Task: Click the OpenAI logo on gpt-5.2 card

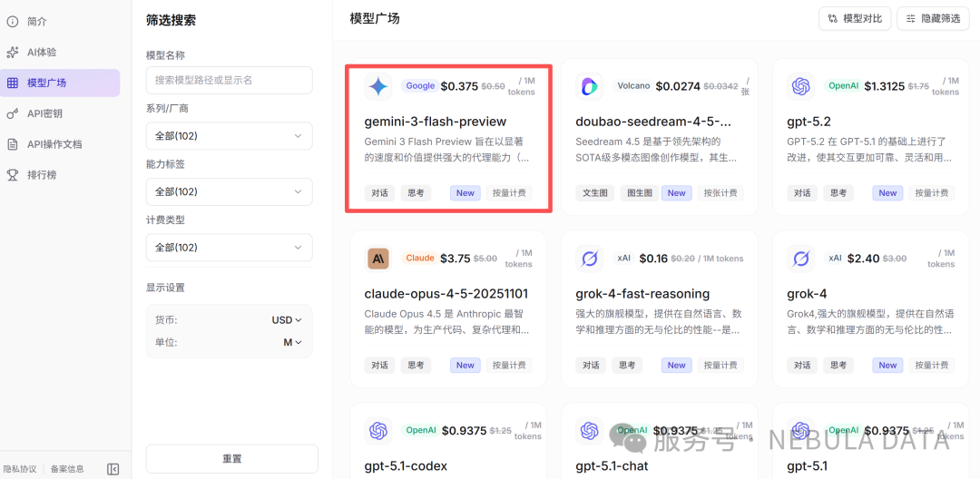Action: [800, 86]
